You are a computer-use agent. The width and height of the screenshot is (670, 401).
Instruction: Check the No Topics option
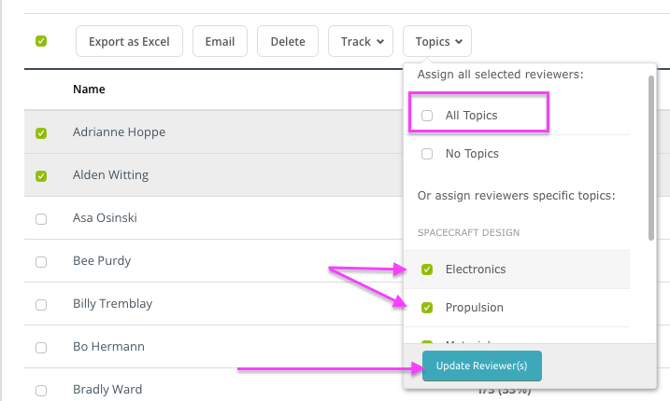(428, 154)
